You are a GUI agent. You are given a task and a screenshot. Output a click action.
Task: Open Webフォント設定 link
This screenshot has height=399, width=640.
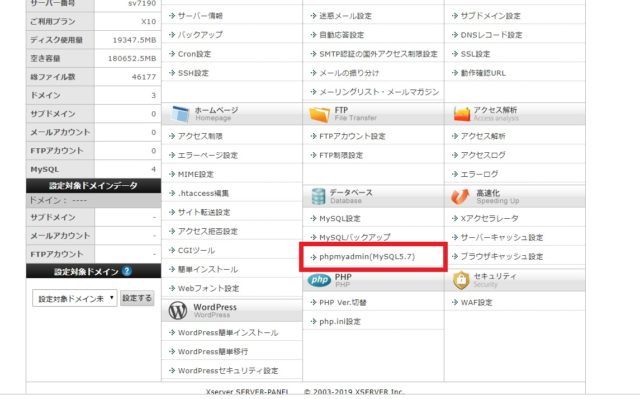(x=209, y=288)
